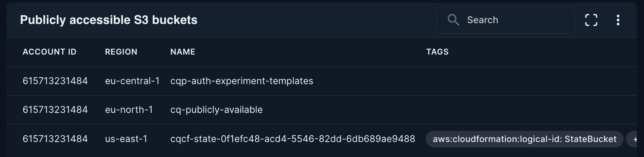
Task: Click the Publicly accessible S3 buckets title
Action: (108, 20)
